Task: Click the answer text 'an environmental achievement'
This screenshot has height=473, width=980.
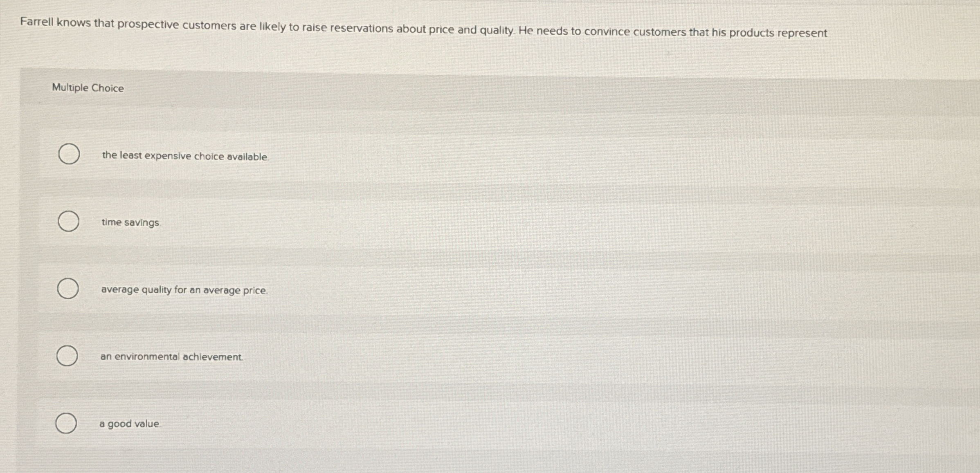Action: 172,356
